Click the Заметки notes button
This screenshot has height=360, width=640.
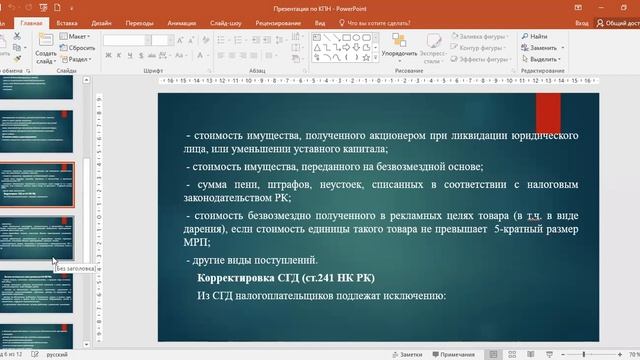(x=407, y=354)
